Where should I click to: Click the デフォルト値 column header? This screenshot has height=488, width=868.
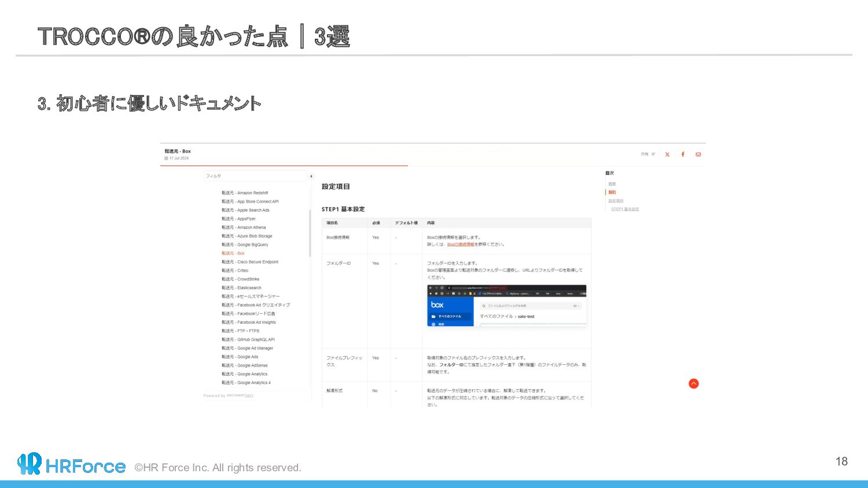pyautogui.click(x=406, y=223)
